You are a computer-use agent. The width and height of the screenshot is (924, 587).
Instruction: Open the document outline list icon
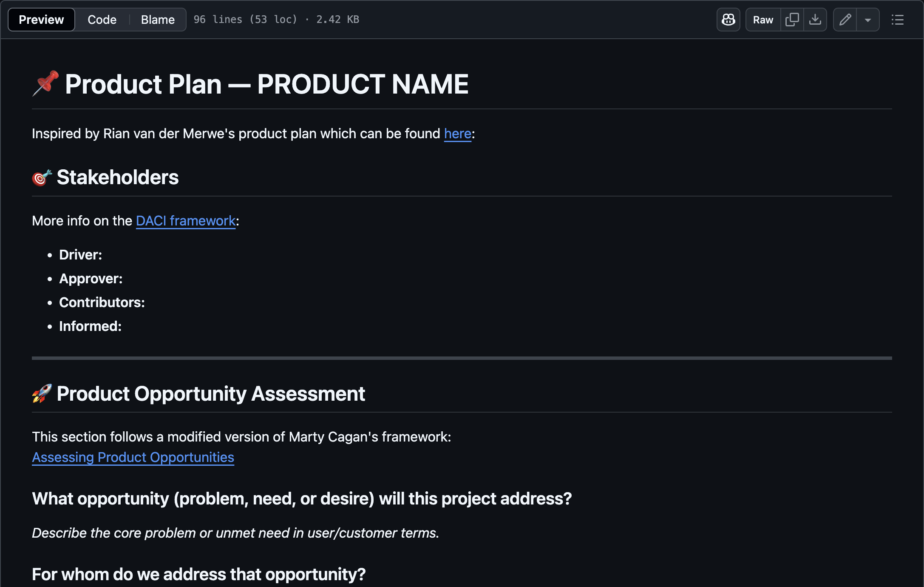click(x=898, y=20)
